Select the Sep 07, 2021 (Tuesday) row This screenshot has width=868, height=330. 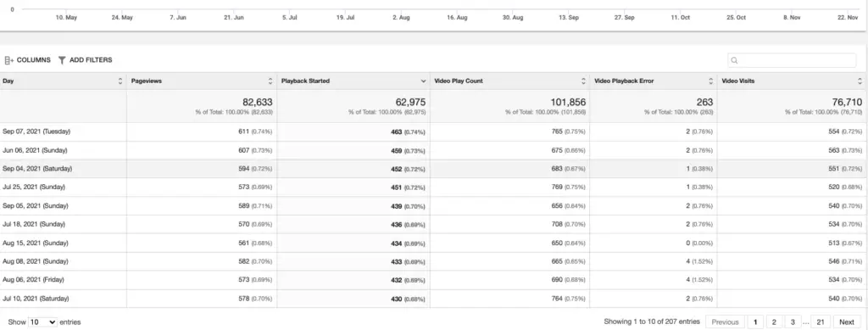pos(434,131)
